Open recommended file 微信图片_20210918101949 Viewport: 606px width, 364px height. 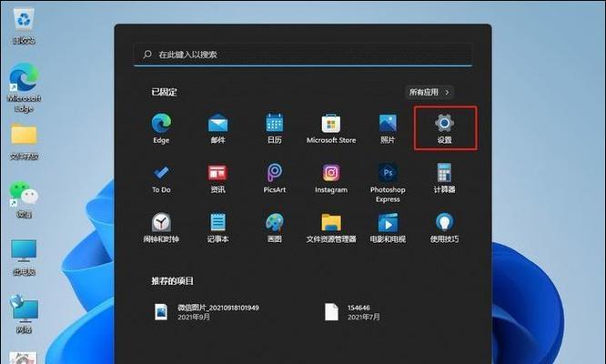pyautogui.click(x=207, y=312)
